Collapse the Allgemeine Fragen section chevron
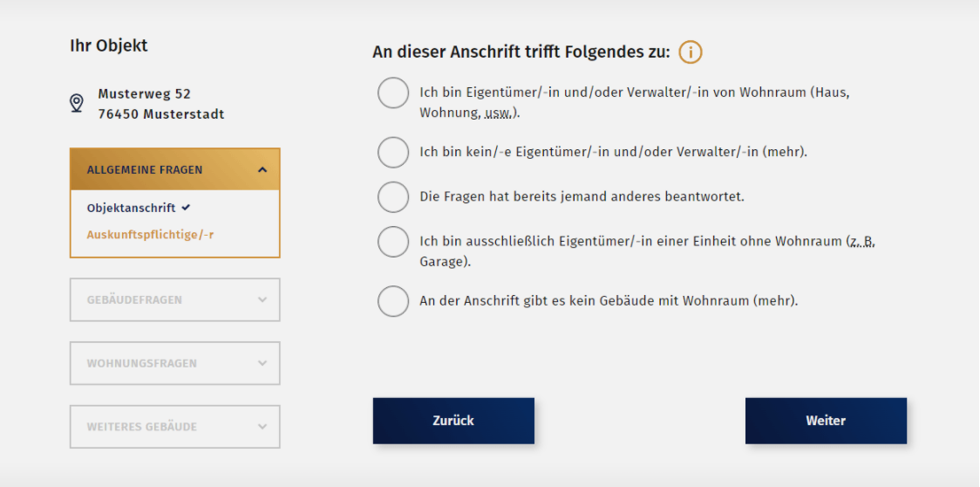The width and height of the screenshot is (980, 487). [x=262, y=170]
